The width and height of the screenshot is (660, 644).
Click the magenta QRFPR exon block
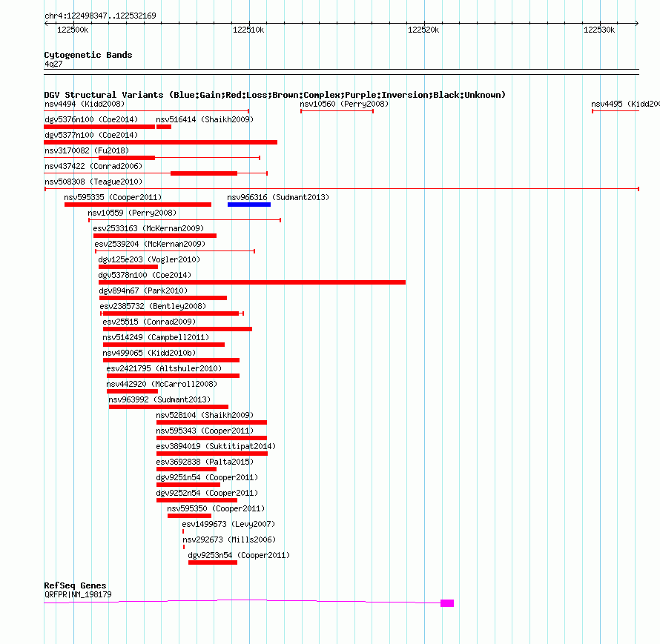tap(447, 603)
